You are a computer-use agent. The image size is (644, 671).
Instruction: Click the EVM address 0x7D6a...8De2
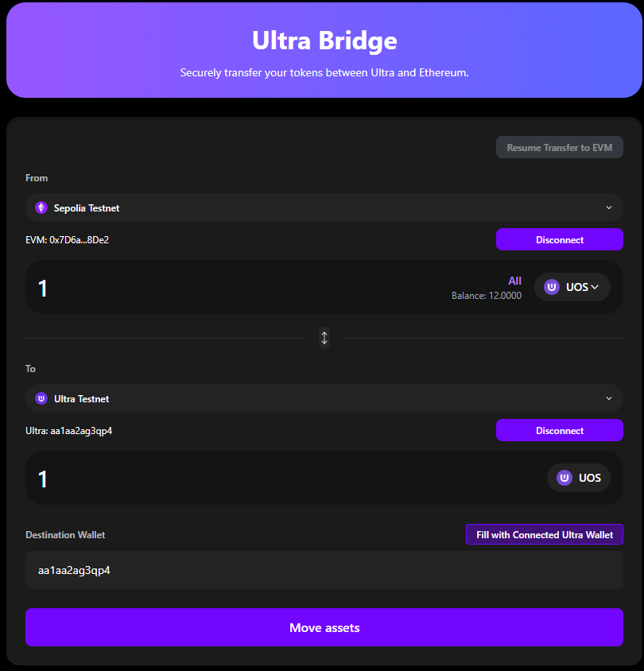click(66, 239)
